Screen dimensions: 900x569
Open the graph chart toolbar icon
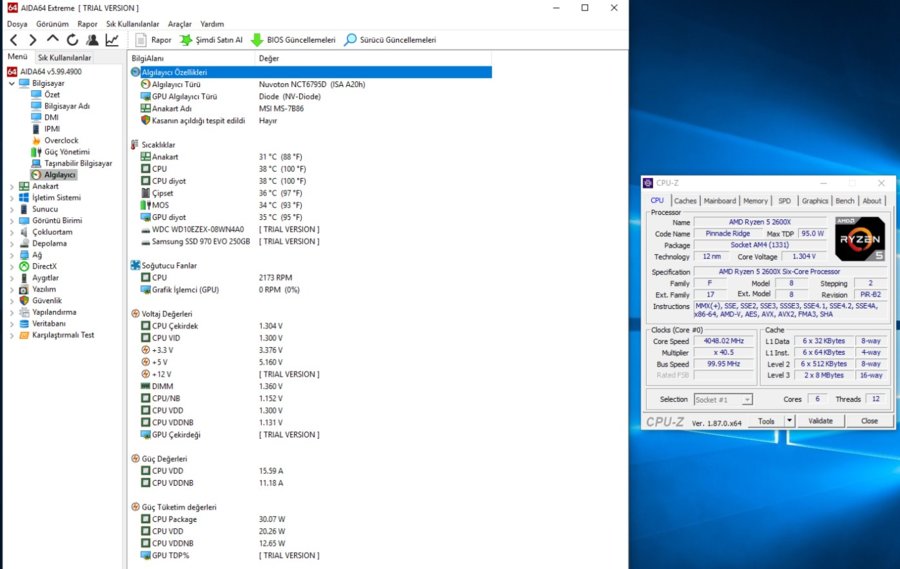point(112,40)
